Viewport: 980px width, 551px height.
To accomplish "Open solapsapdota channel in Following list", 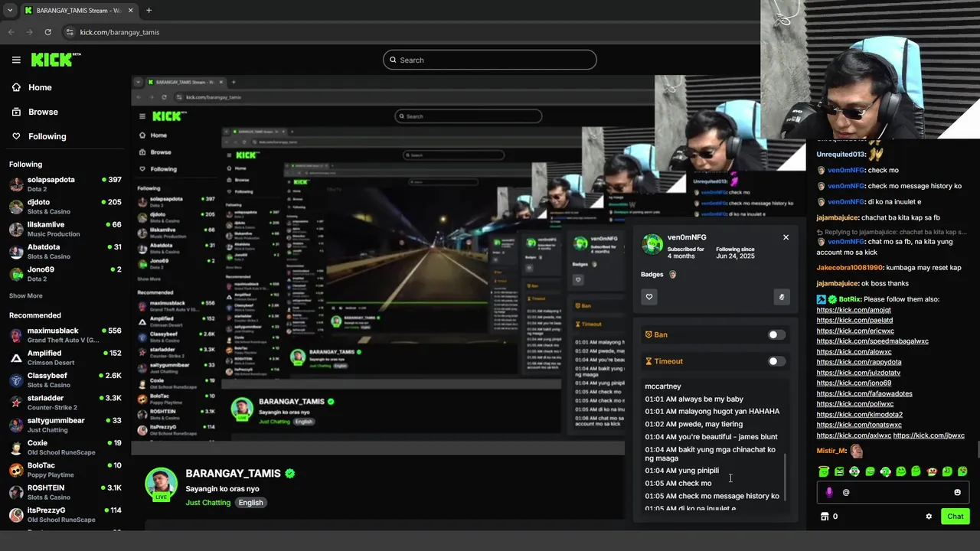I will [65, 184].
